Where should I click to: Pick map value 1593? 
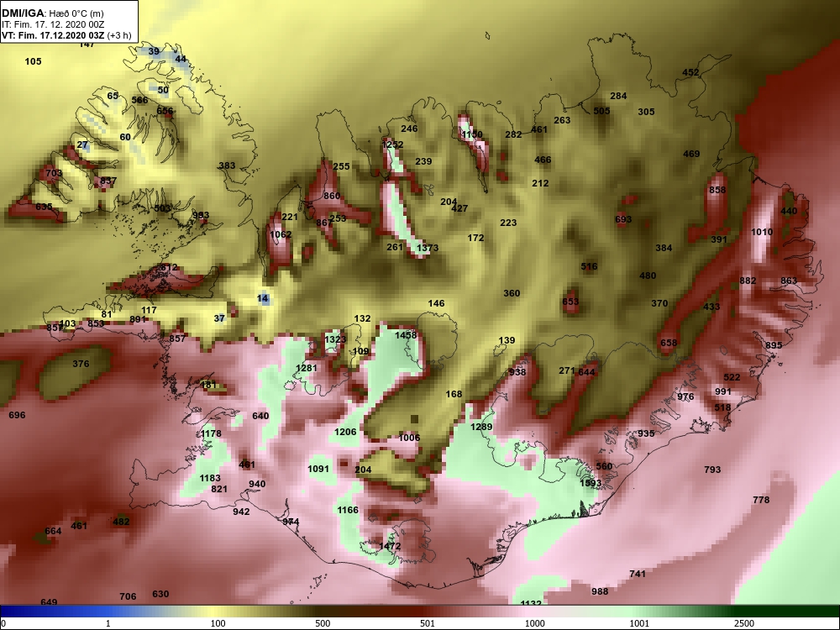tap(591, 483)
